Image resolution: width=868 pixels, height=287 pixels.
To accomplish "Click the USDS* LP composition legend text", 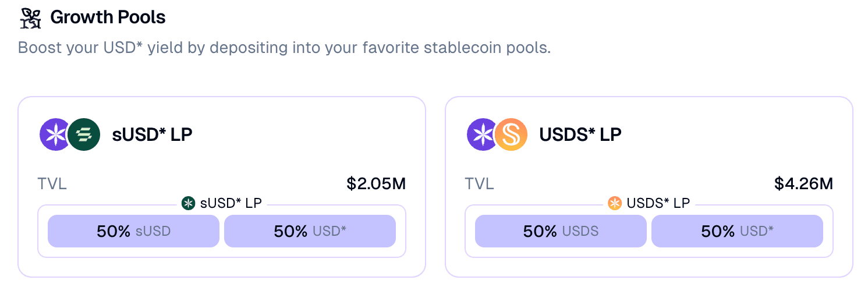I will coord(658,203).
